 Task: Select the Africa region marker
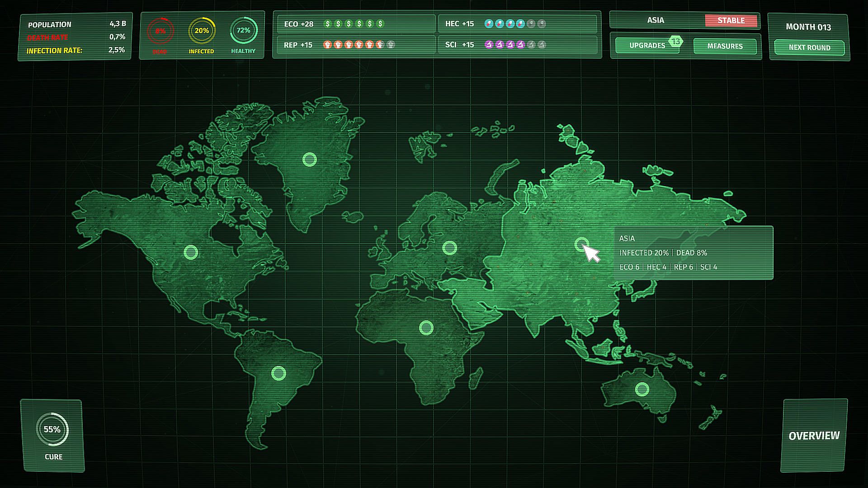point(426,328)
